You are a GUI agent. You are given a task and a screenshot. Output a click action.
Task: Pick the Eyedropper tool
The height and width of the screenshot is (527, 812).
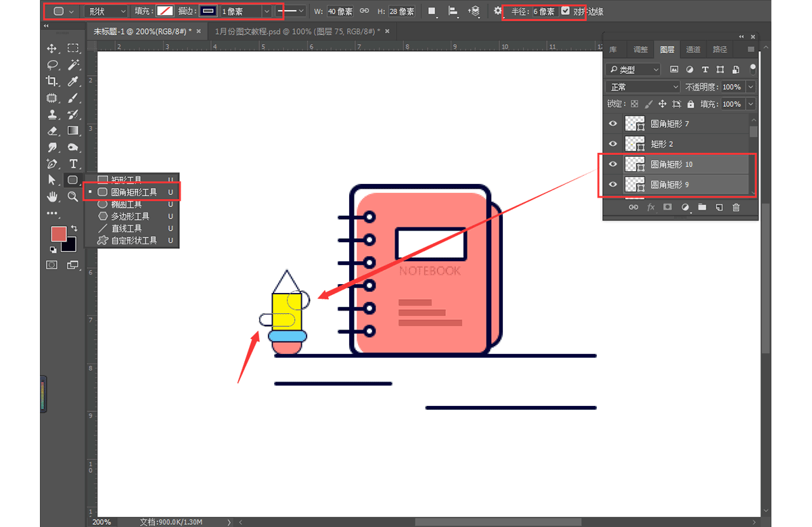73,81
